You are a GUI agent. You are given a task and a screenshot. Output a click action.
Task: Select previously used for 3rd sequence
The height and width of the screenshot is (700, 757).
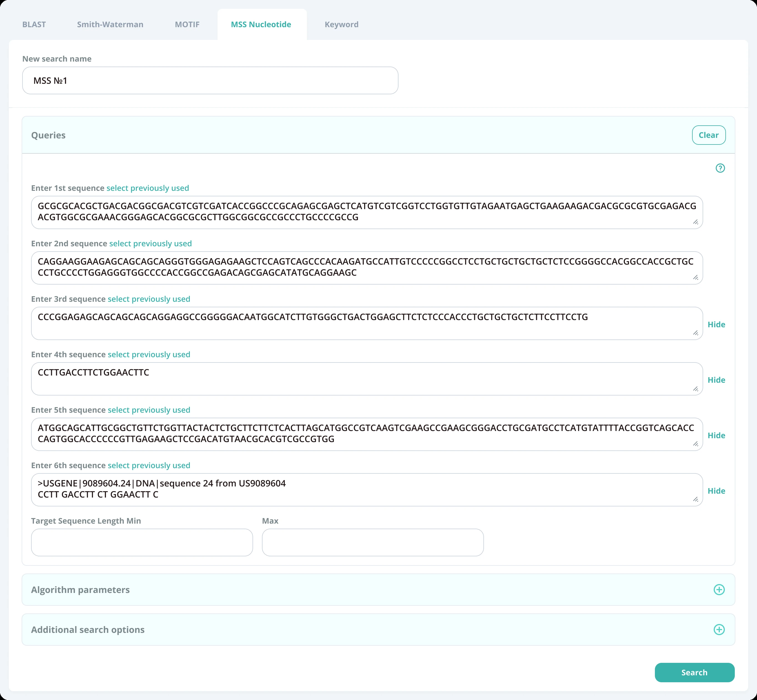pos(149,299)
